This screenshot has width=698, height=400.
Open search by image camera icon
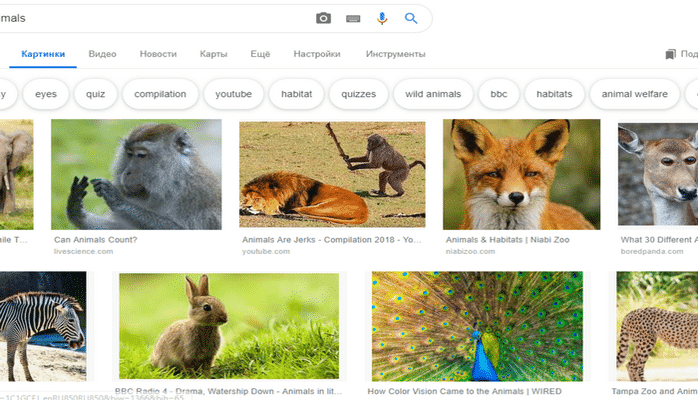tap(323, 18)
